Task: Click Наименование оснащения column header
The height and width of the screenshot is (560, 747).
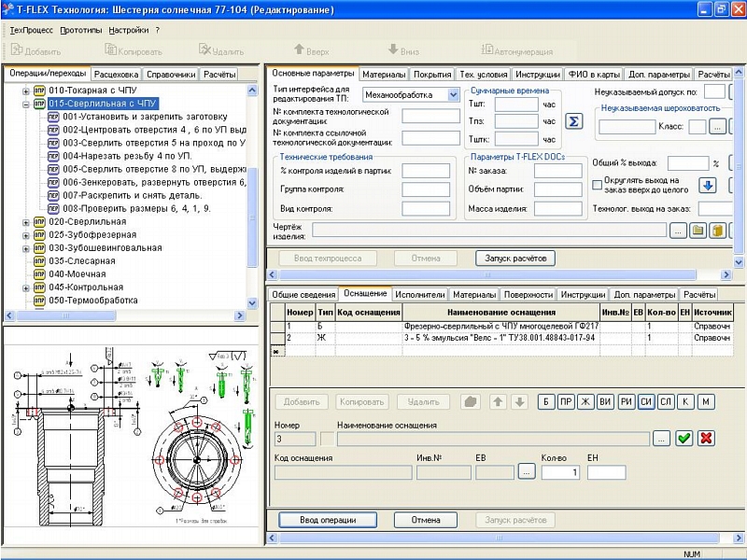Action: pyautogui.click(x=501, y=313)
